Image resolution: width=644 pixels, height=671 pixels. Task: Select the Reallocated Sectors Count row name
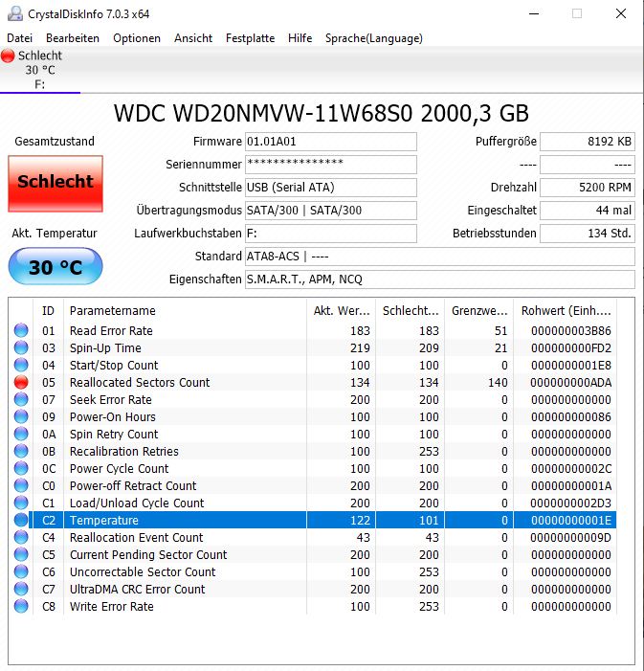pos(140,383)
